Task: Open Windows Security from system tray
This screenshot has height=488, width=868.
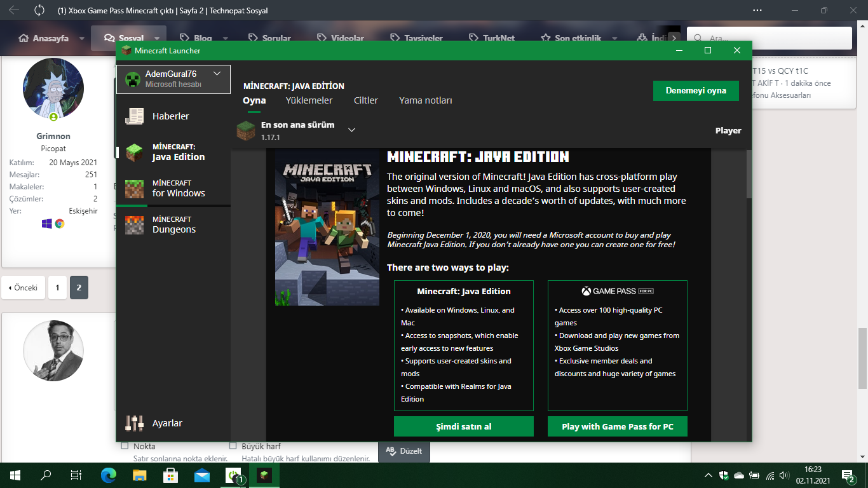Action: coord(724,475)
